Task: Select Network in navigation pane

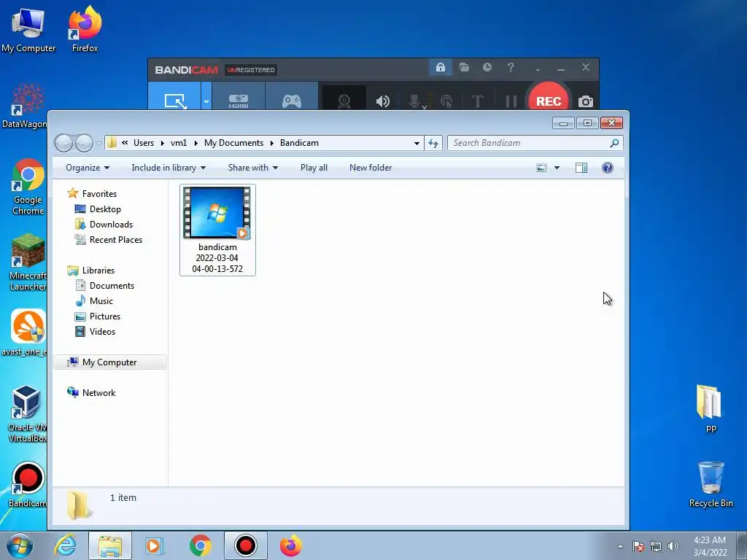Action: click(x=98, y=393)
